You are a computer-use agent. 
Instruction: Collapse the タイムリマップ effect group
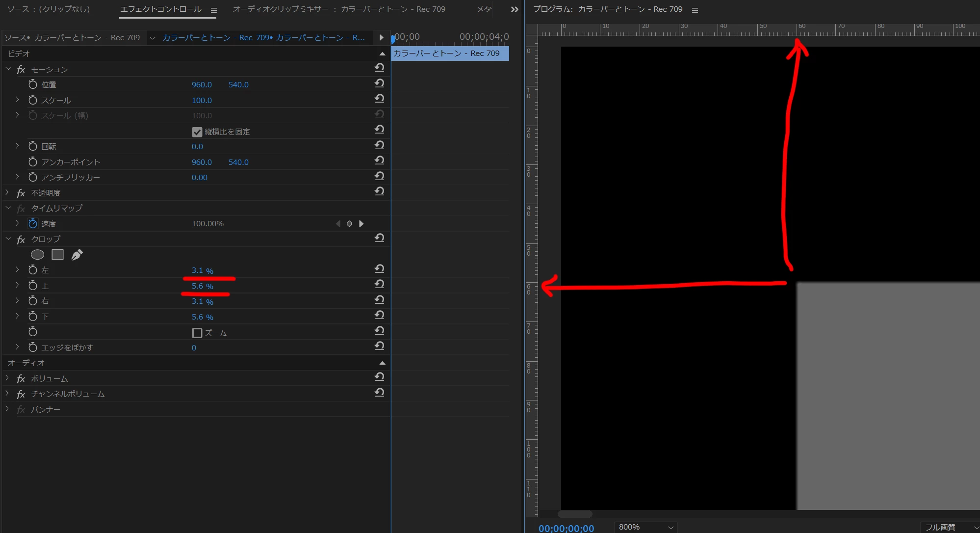[8, 208]
